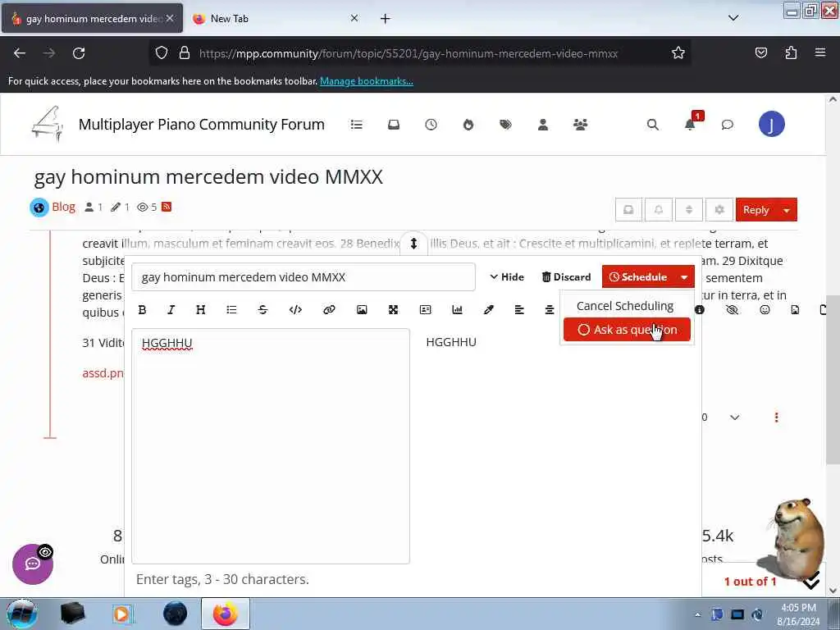
Task: Insert a poll using the chart icon
Action: pyautogui.click(x=457, y=309)
